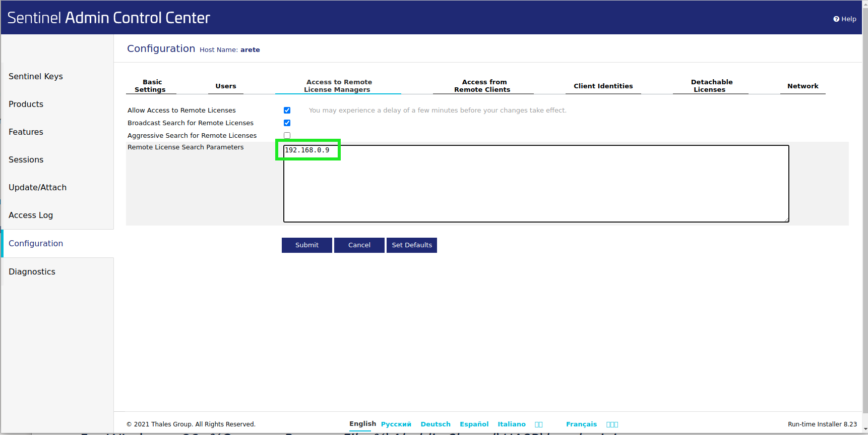Click the Cancel button
868x435 pixels.
tap(359, 245)
